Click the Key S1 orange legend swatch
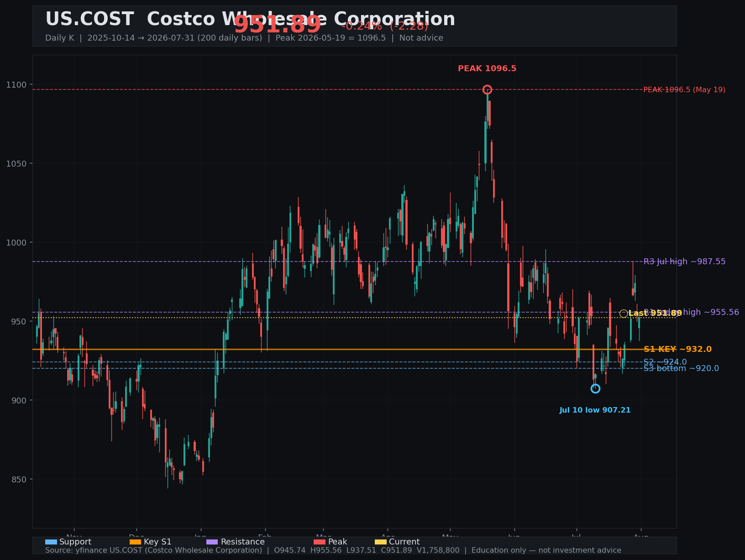 click(136, 542)
